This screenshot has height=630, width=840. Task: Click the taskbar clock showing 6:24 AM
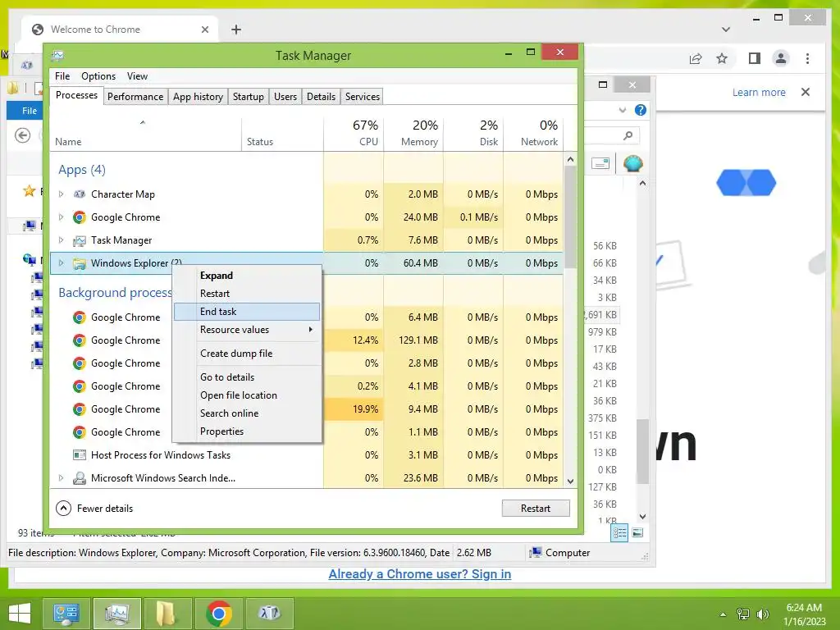804,614
